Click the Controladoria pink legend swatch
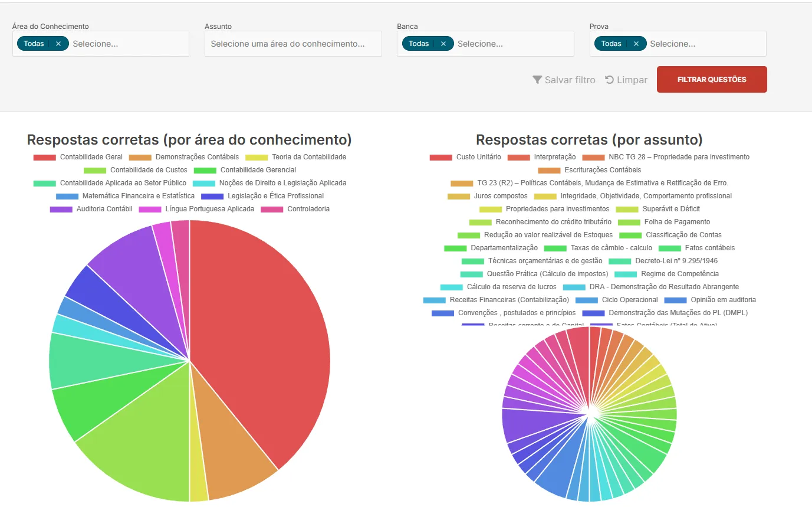This screenshot has width=812, height=507. pyautogui.click(x=272, y=209)
